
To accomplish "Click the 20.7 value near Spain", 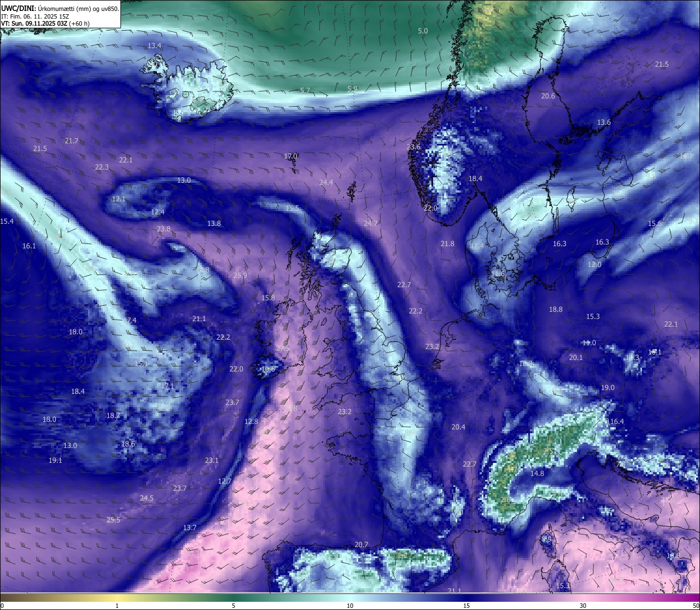I will [361, 544].
